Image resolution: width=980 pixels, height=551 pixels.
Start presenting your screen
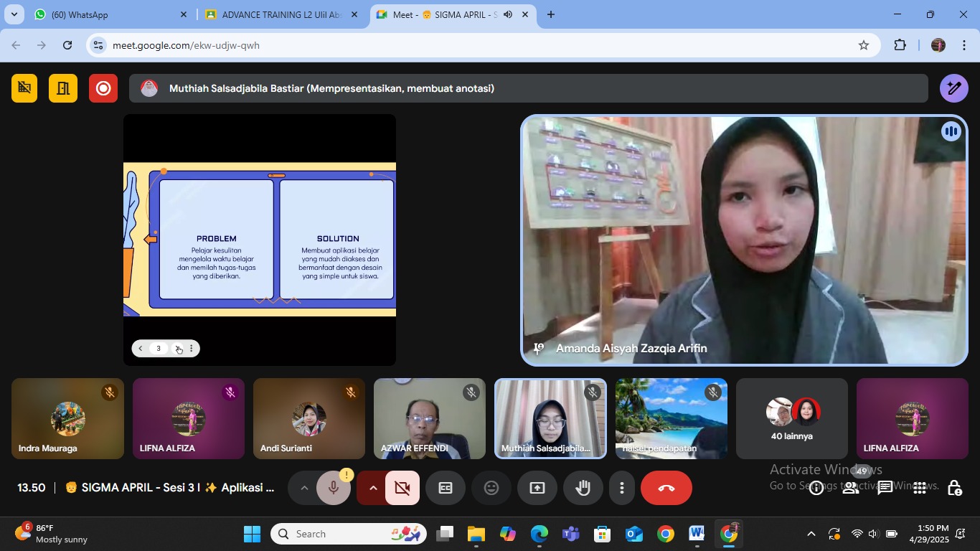(537, 488)
